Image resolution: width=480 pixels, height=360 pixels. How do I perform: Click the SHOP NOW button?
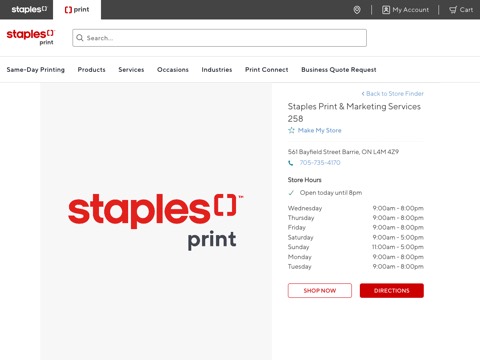click(x=320, y=290)
